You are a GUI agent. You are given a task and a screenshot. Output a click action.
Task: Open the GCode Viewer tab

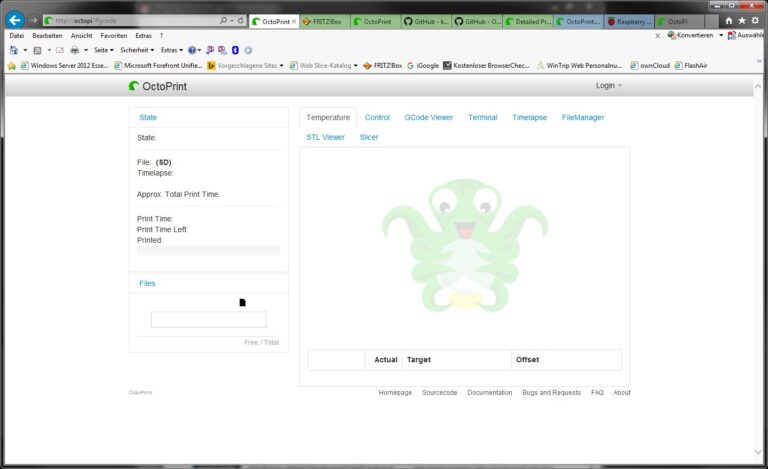tap(429, 117)
